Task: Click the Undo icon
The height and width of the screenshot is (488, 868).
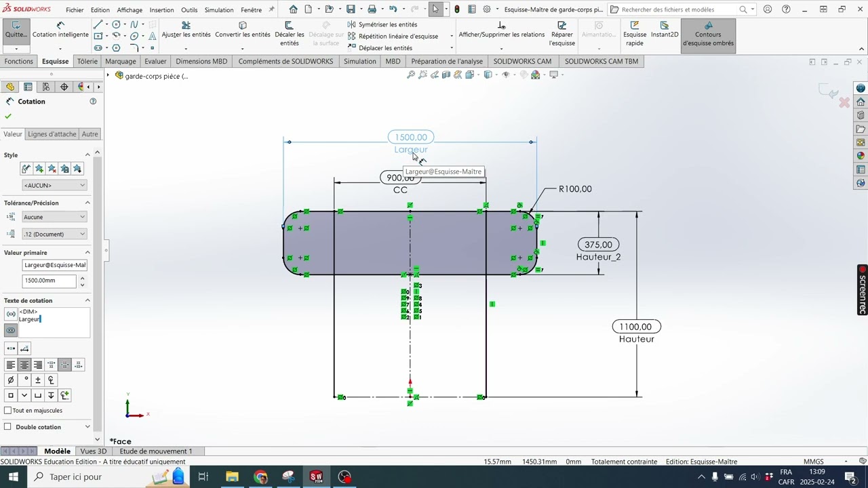Action: pos(393,9)
